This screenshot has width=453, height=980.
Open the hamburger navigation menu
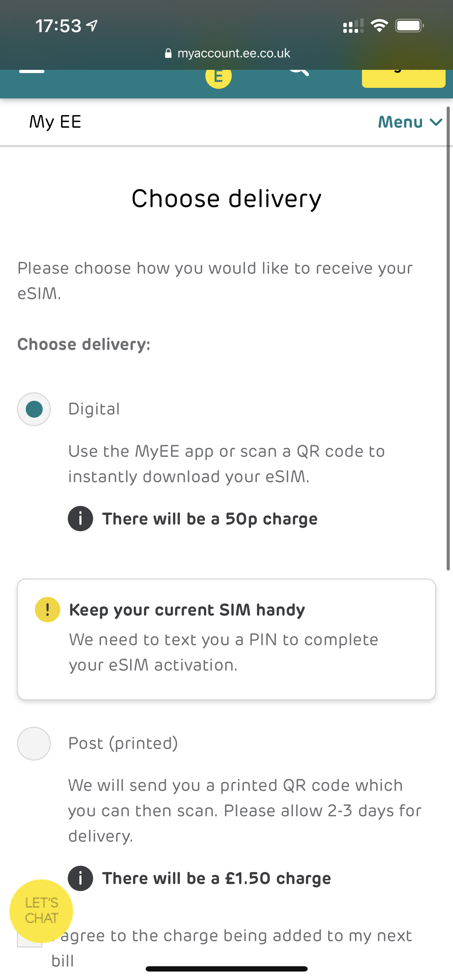click(31, 72)
